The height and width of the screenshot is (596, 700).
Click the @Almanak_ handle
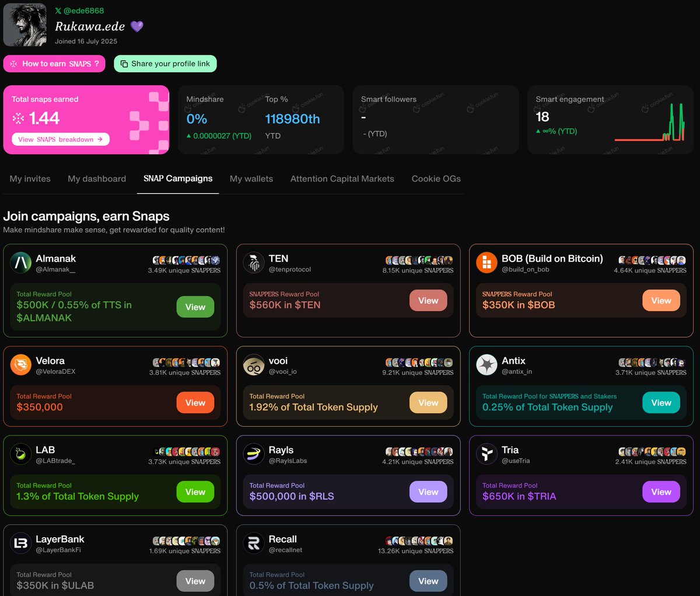coord(55,270)
